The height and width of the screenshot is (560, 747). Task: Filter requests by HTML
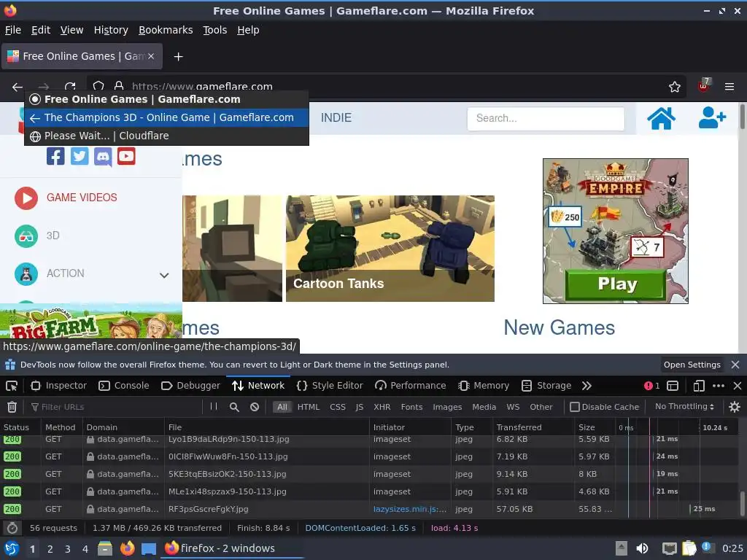click(309, 407)
